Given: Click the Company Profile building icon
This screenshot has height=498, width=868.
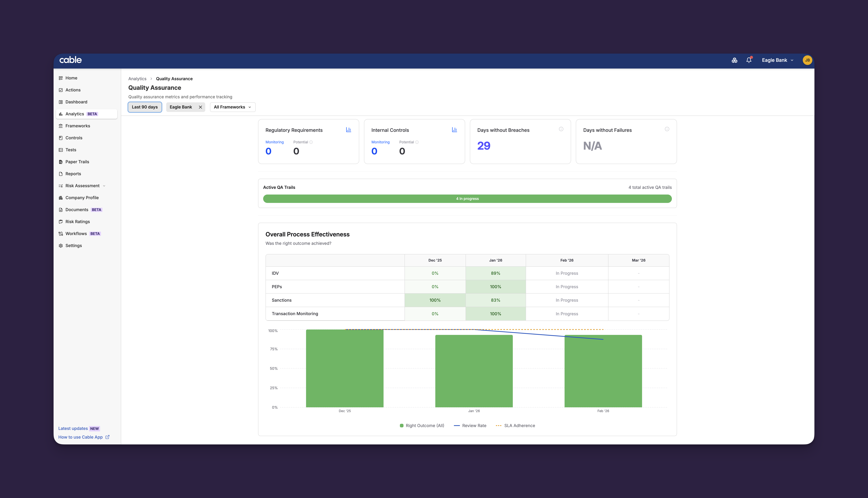Looking at the screenshot, I should point(60,198).
